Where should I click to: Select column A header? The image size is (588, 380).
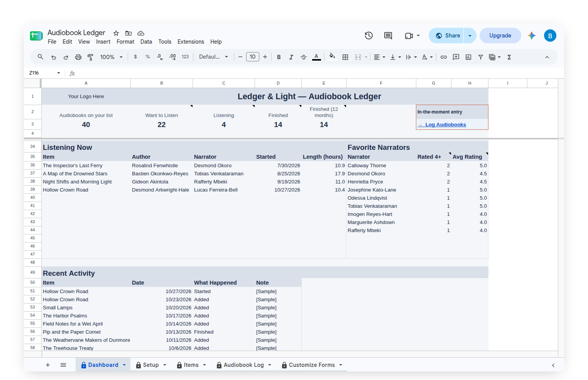pos(86,83)
